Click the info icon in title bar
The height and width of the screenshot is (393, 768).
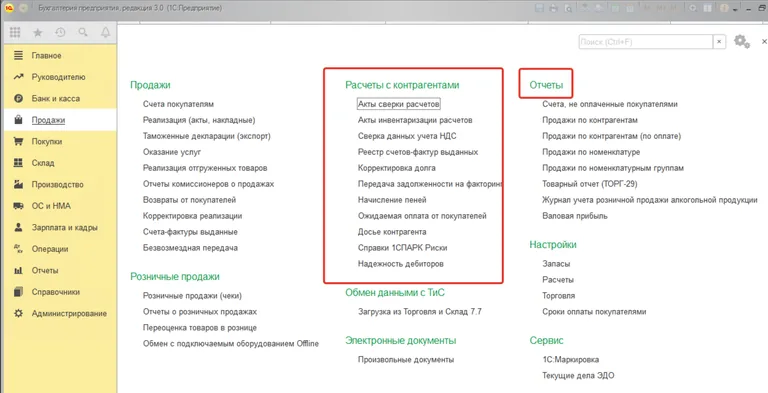(x=724, y=8)
